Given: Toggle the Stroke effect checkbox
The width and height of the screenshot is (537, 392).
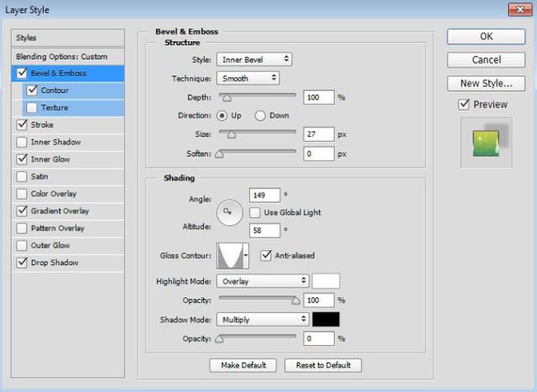Looking at the screenshot, I should pyautogui.click(x=21, y=125).
